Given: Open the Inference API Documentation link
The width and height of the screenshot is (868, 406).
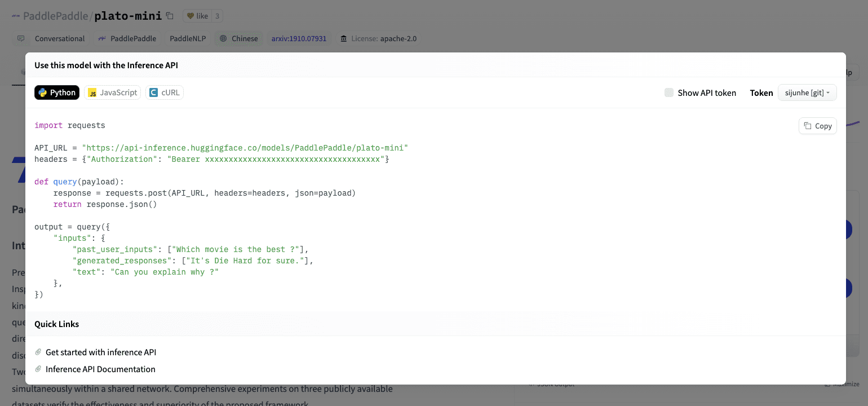Looking at the screenshot, I should [101, 369].
